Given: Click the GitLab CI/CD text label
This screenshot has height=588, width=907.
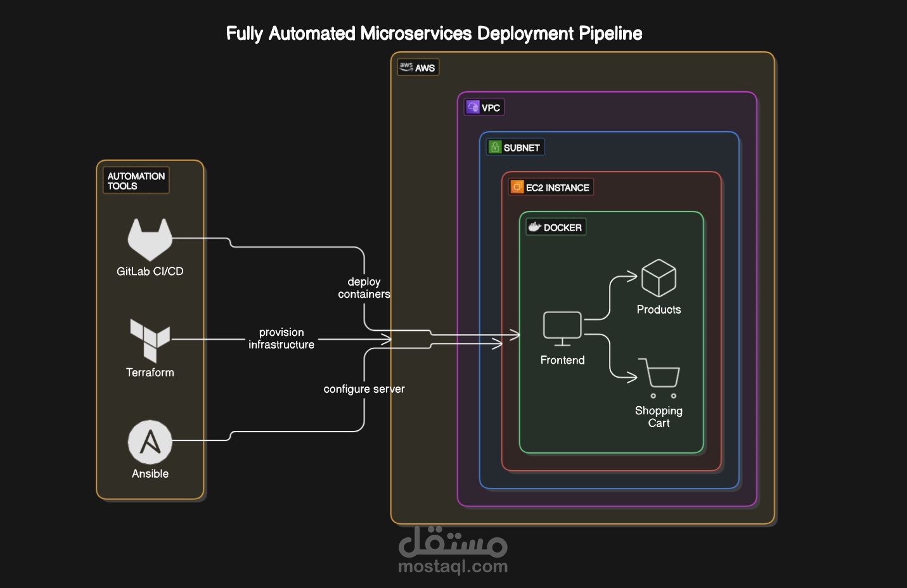Looking at the screenshot, I should tap(150, 271).
